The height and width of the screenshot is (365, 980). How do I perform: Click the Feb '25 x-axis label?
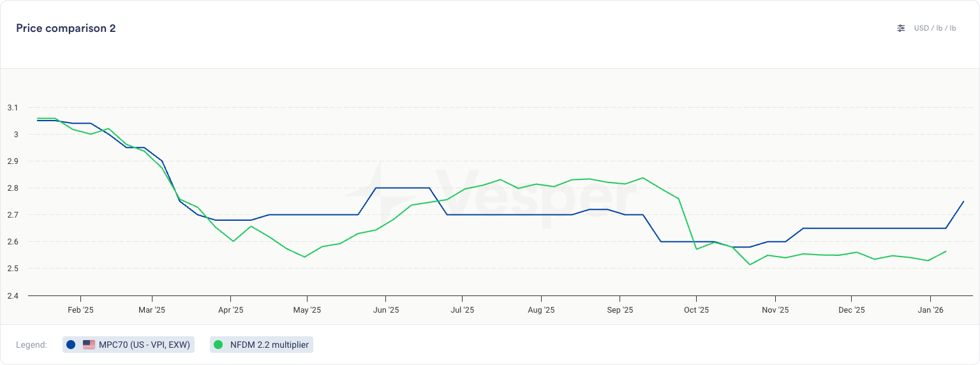point(80,310)
